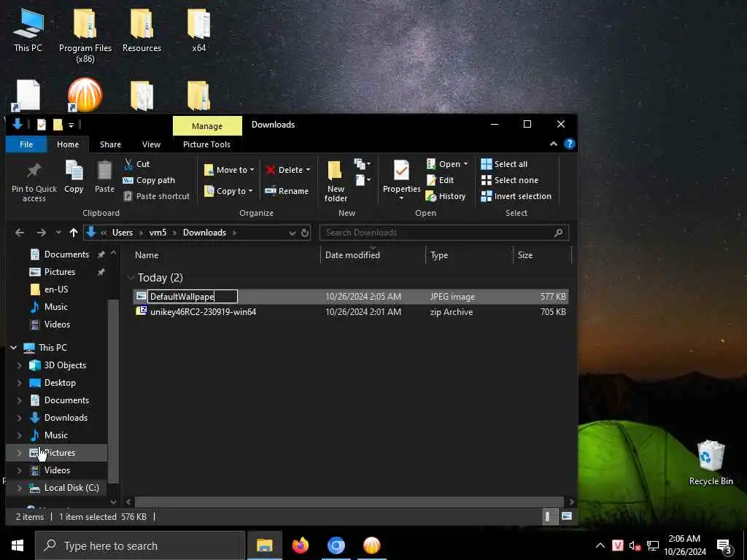Click vm5 in address breadcrumb

[x=158, y=233]
